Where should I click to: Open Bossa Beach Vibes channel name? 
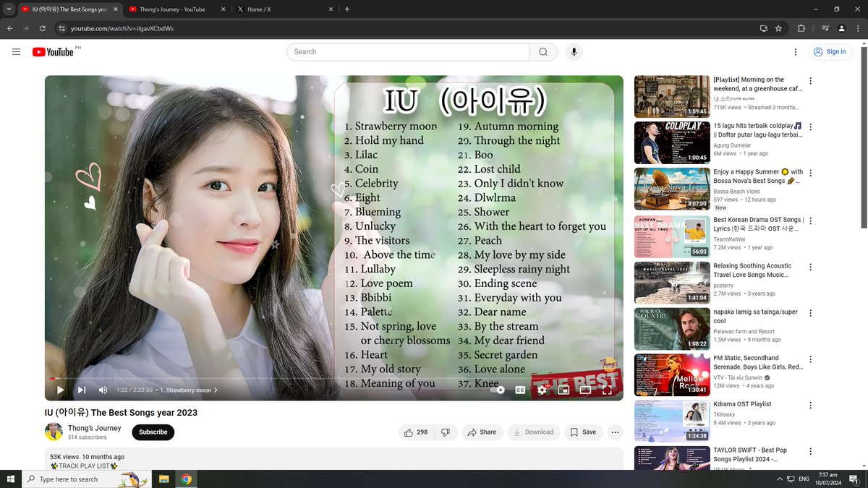(x=736, y=192)
